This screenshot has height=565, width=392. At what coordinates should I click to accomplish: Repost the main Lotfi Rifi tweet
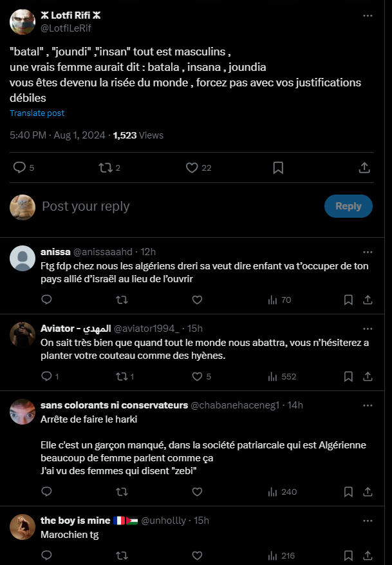(x=105, y=168)
